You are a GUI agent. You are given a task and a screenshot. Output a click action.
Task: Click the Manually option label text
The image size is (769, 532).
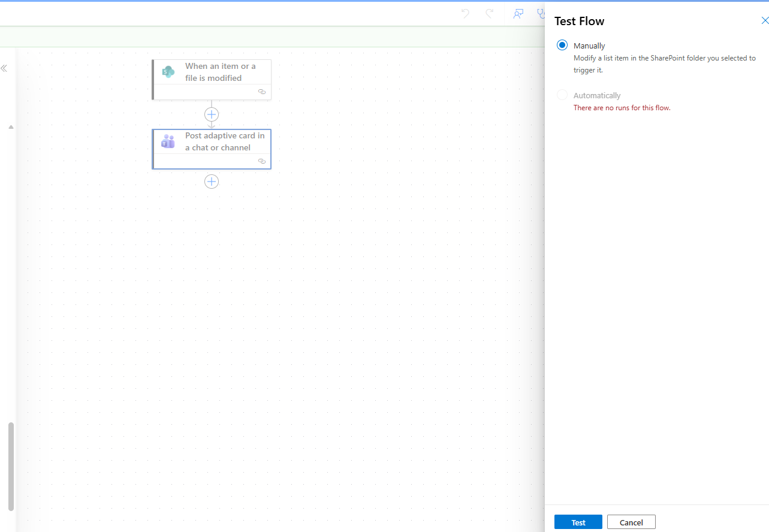(x=589, y=46)
